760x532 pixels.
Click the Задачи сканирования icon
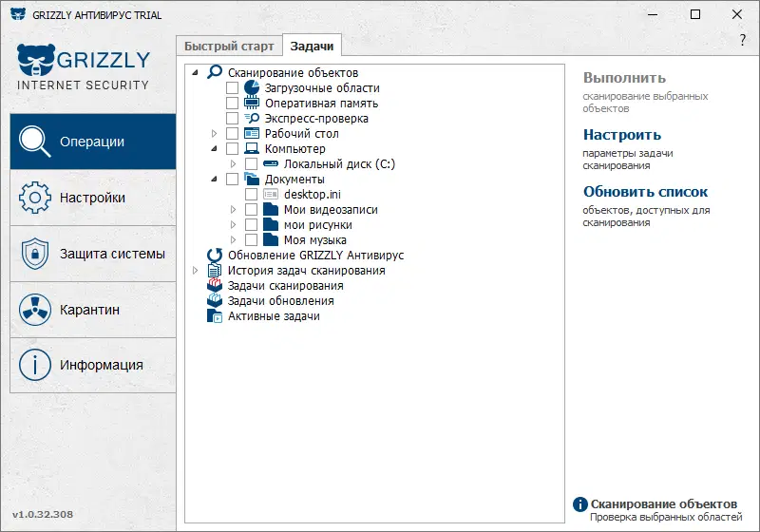tap(215, 285)
